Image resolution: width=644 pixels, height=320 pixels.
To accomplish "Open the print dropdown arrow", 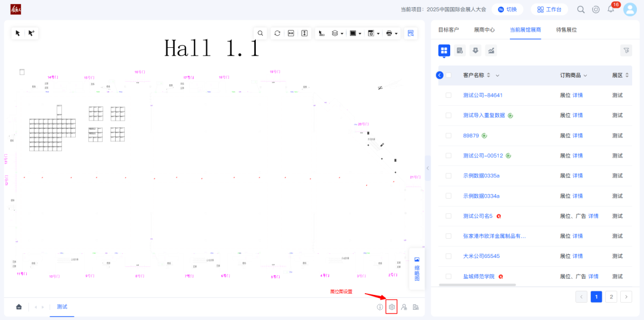I will [396, 33].
